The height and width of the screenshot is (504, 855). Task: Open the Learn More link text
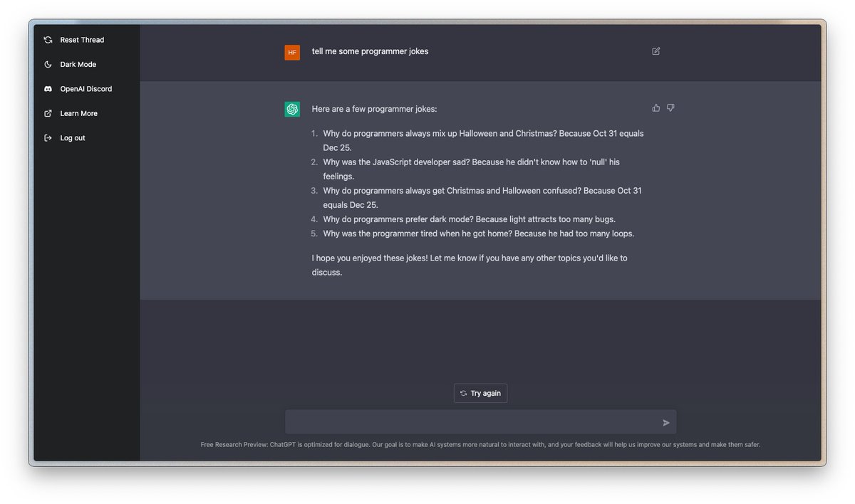[79, 113]
